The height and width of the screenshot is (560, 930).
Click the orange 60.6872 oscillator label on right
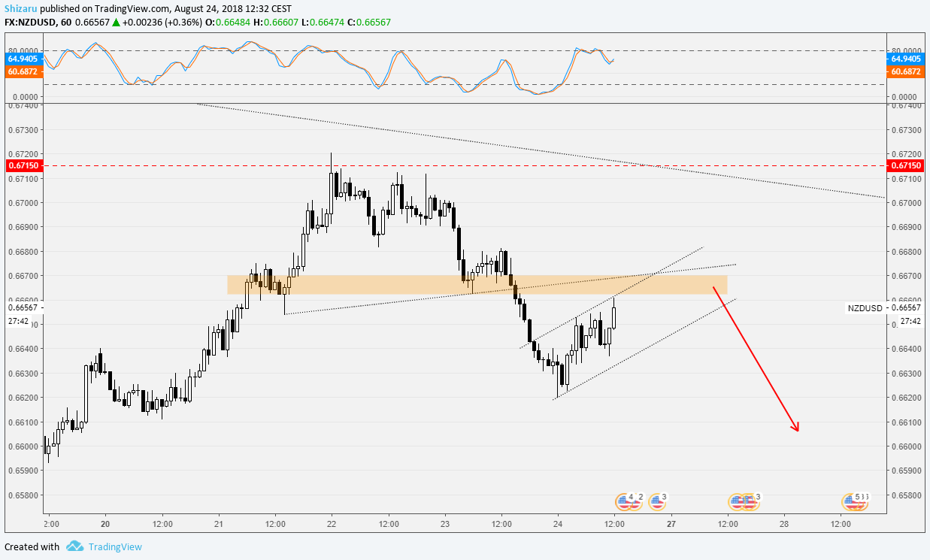[x=905, y=71]
